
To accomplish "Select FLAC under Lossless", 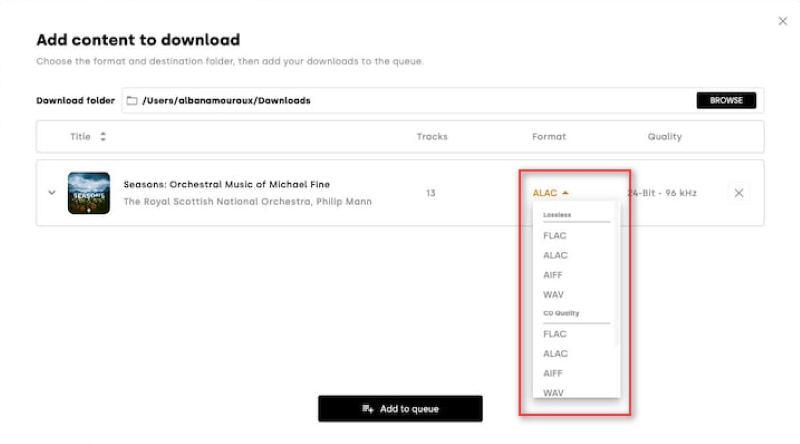I will [x=555, y=235].
